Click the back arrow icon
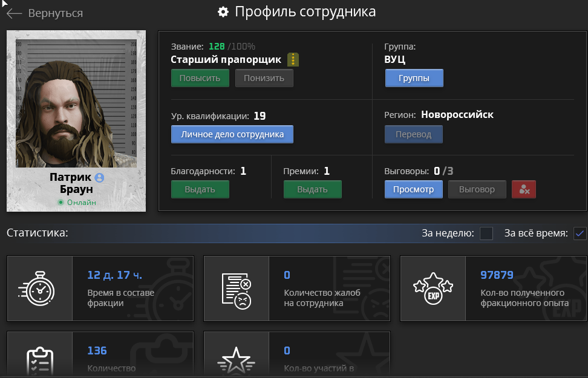 15,13
